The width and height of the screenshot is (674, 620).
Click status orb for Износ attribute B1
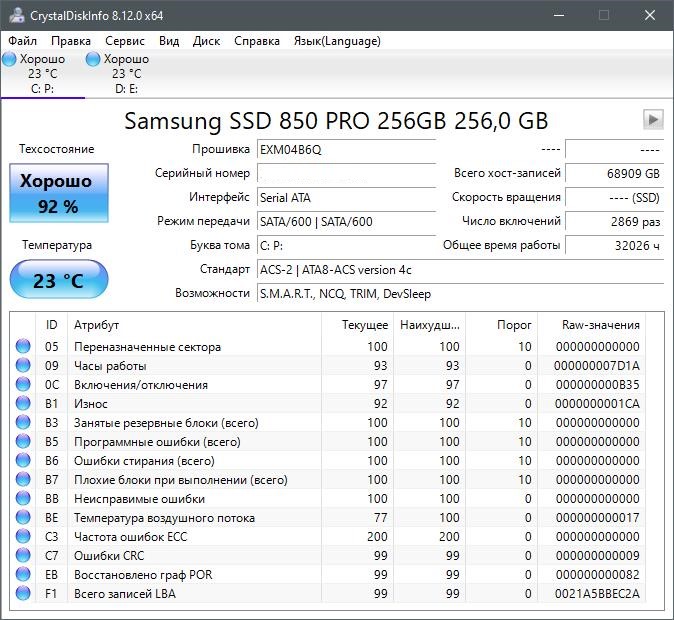pos(23,403)
